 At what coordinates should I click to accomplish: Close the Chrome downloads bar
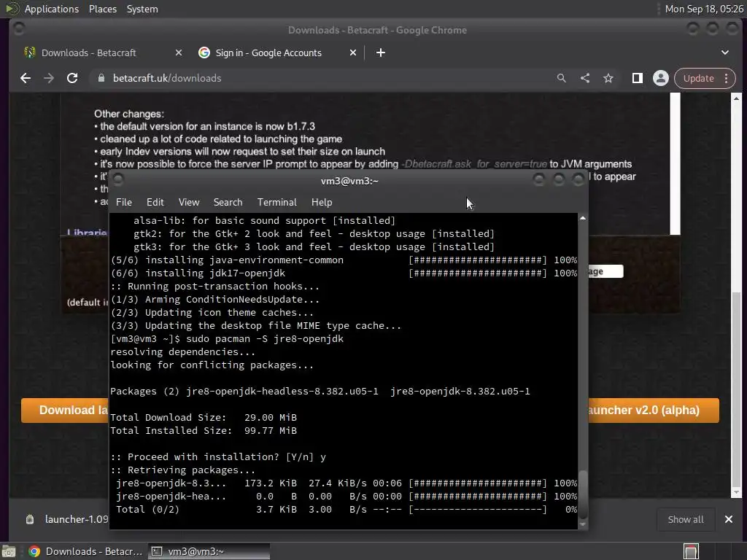pyautogui.click(x=729, y=519)
